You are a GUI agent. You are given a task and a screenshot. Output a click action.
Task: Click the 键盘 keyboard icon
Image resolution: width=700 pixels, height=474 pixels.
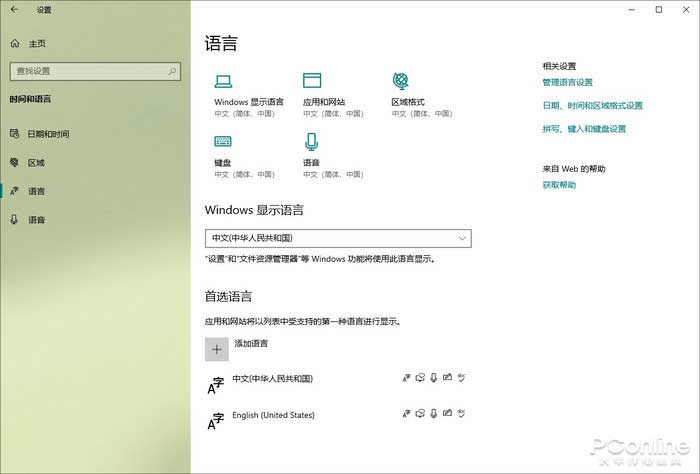click(223, 141)
